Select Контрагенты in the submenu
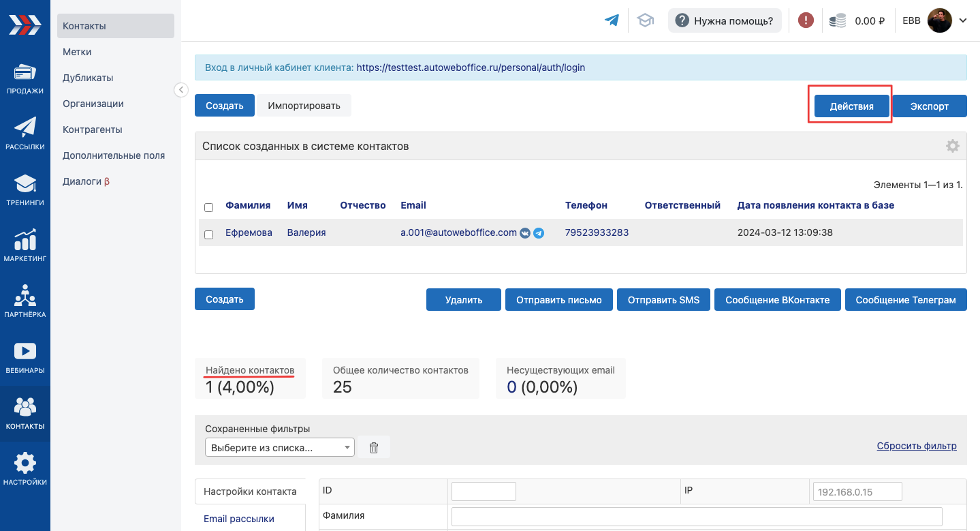The width and height of the screenshot is (980, 531). click(93, 130)
